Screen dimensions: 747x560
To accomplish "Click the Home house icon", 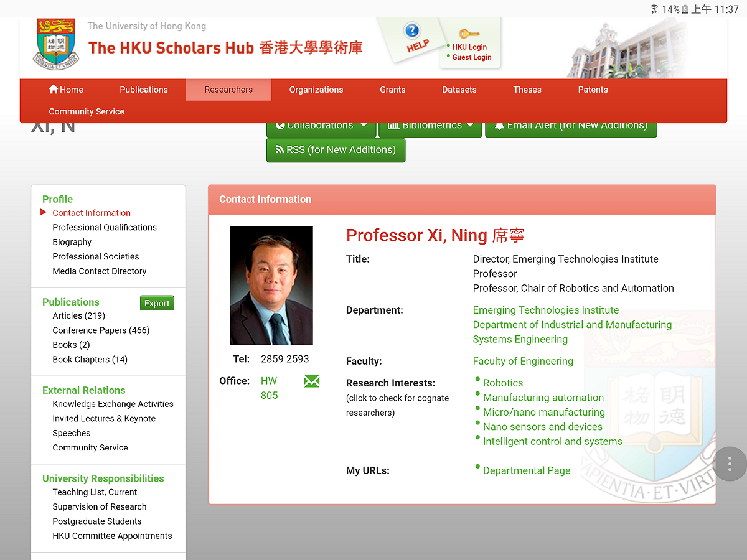I will tap(54, 89).
